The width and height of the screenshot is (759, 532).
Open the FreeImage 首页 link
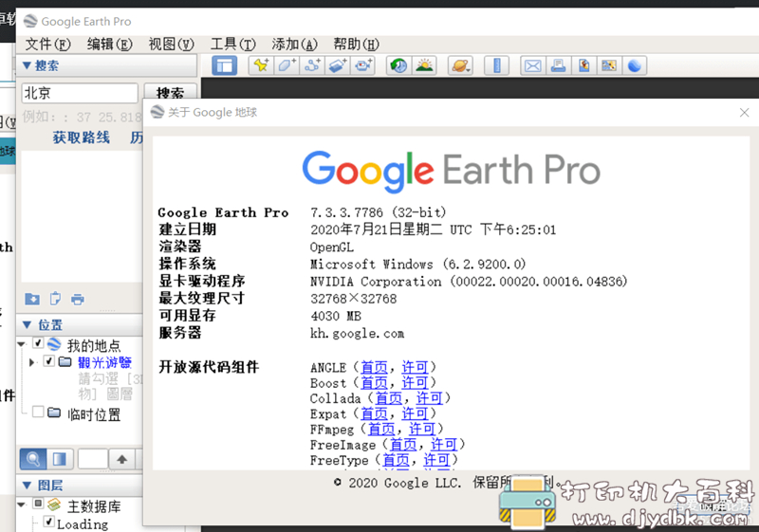[x=403, y=445]
